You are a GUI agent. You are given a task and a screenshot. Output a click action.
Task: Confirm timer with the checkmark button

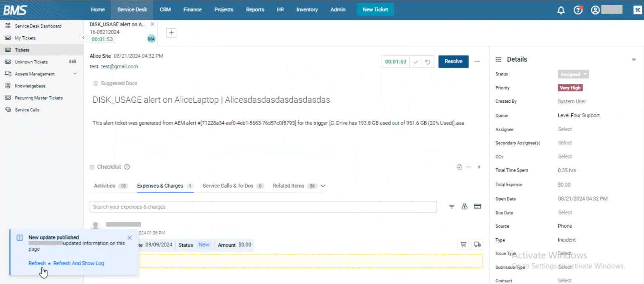416,62
